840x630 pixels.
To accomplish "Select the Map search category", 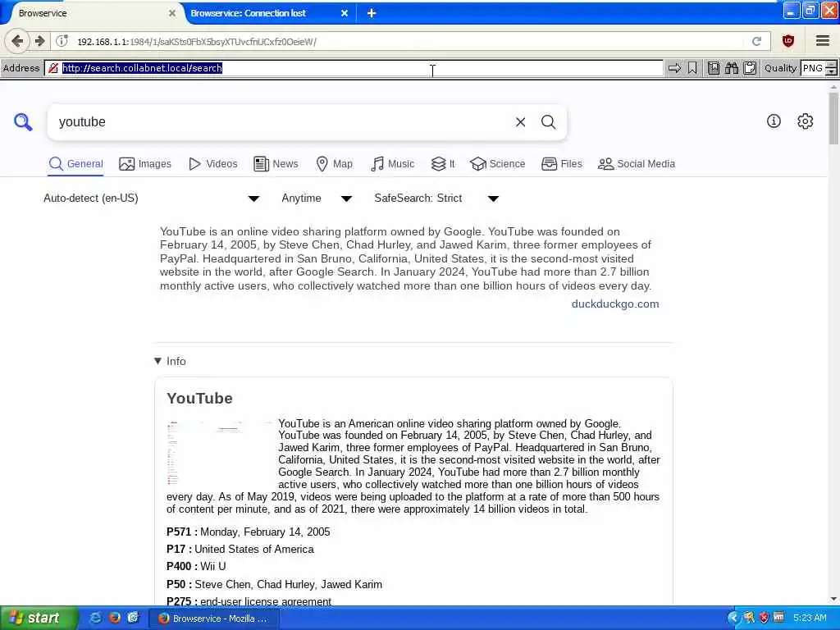I will 335,164.
